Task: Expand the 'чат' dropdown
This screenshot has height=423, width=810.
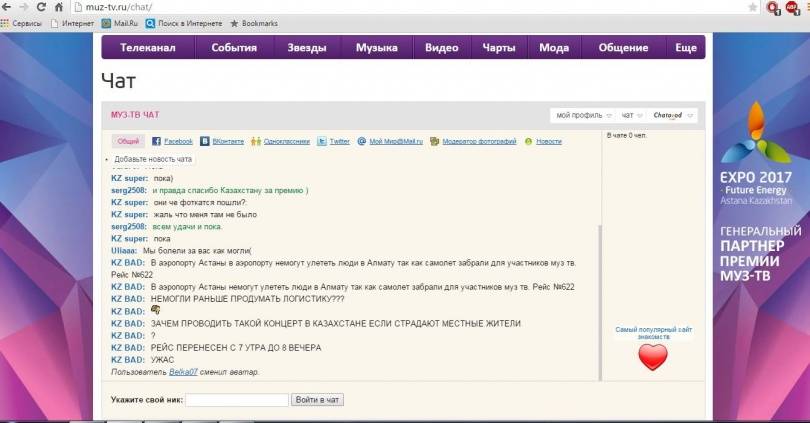Action: (x=630, y=115)
